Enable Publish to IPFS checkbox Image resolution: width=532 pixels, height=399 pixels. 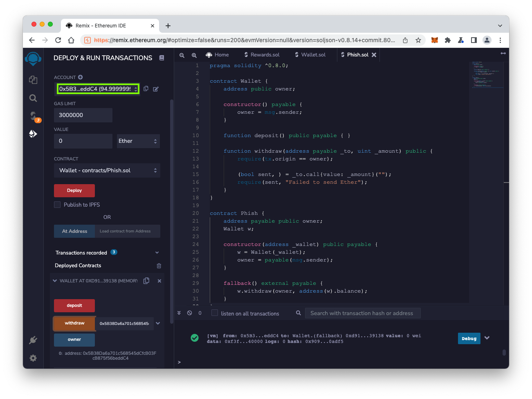57,205
